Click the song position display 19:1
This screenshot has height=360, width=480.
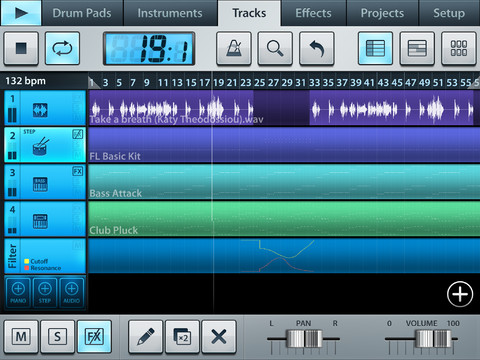[x=149, y=49]
